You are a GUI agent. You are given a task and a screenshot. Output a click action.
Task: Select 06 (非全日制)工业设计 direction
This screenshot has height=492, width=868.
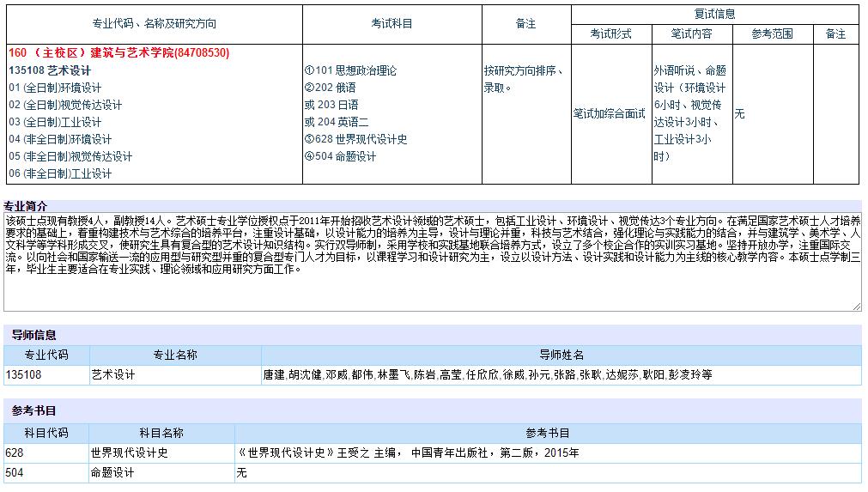(60, 173)
